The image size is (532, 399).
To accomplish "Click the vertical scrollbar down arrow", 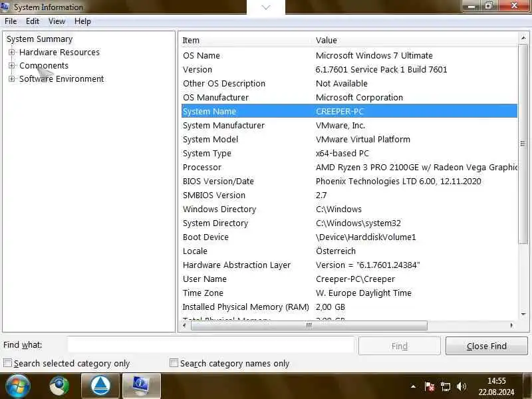I will point(523,315).
